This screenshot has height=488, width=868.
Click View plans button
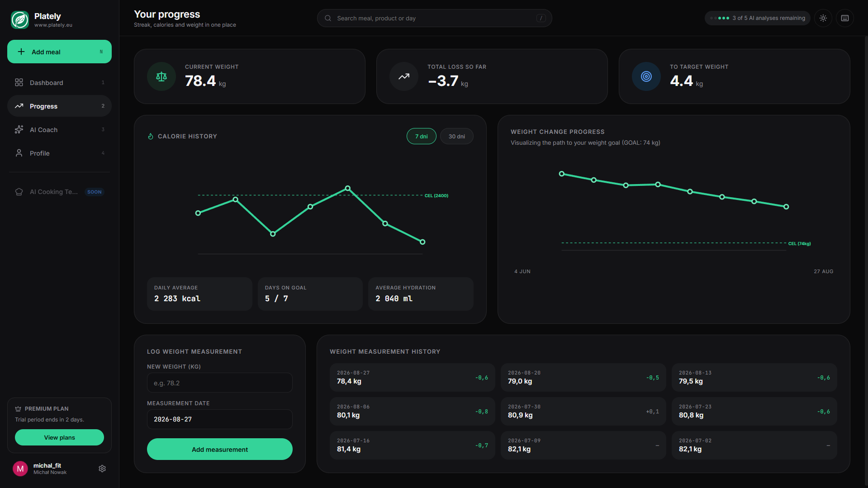59,437
